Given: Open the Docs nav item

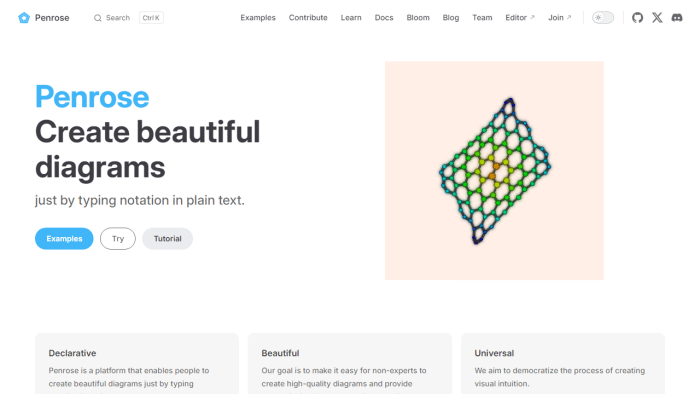Looking at the screenshot, I should click(x=384, y=17).
